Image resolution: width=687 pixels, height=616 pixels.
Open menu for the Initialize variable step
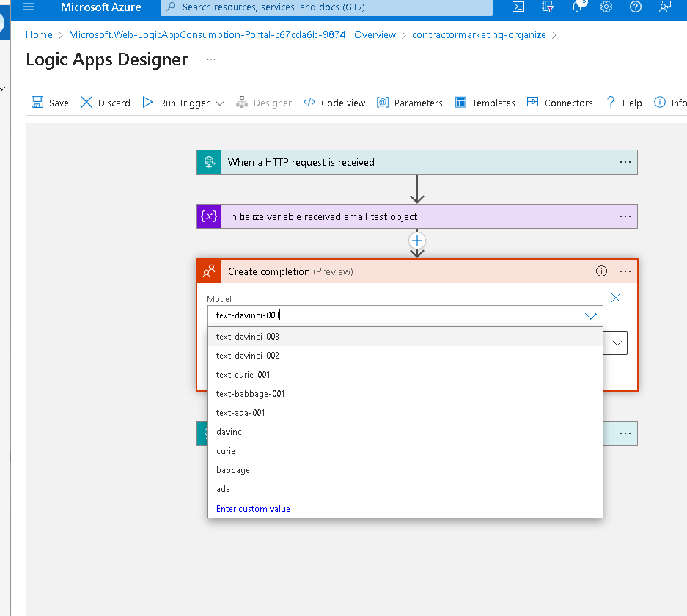coord(625,216)
